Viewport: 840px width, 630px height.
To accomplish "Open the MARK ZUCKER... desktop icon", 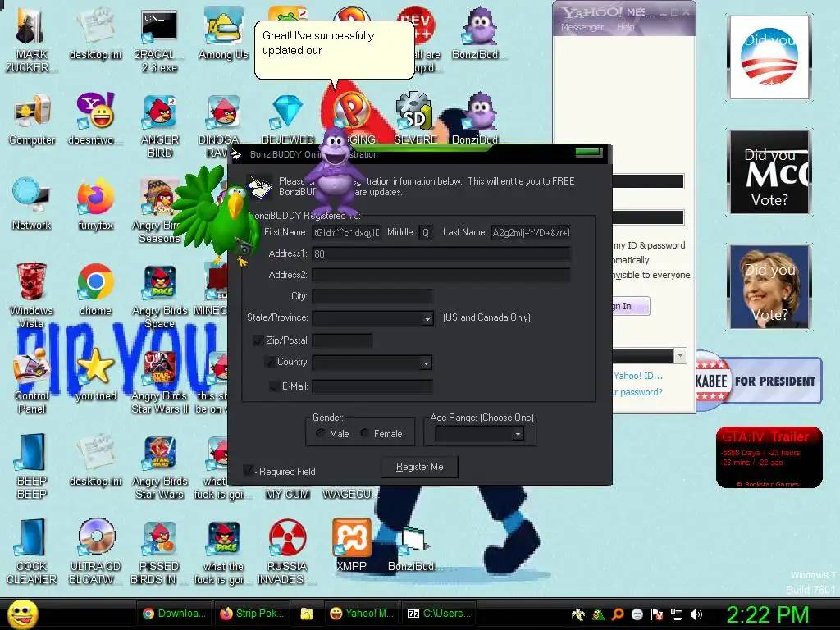I will click(x=32, y=39).
